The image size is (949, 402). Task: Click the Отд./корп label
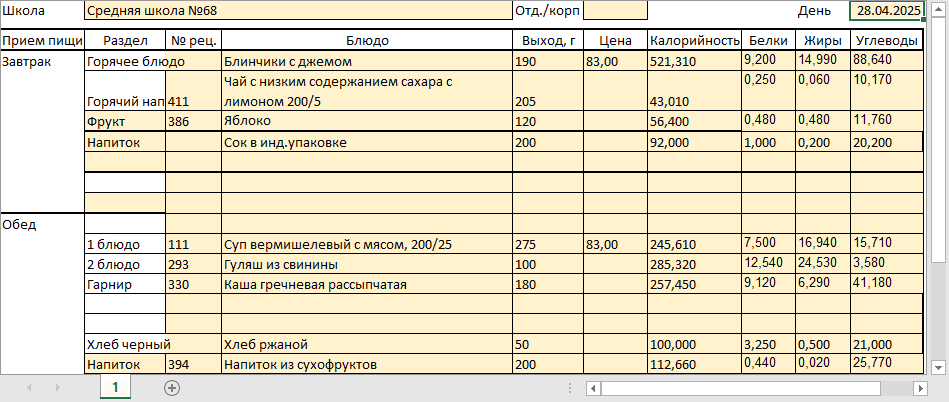(x=548, y=10)
